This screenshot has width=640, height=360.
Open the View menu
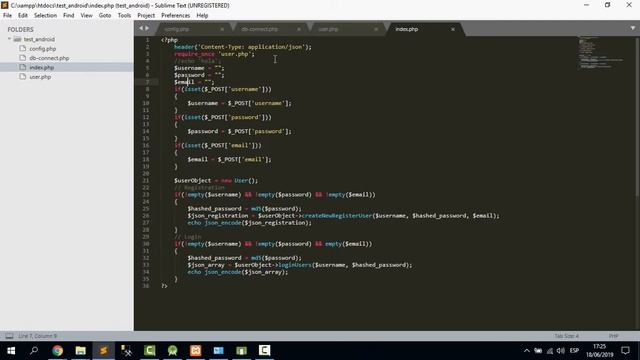[x=86, y=16]
